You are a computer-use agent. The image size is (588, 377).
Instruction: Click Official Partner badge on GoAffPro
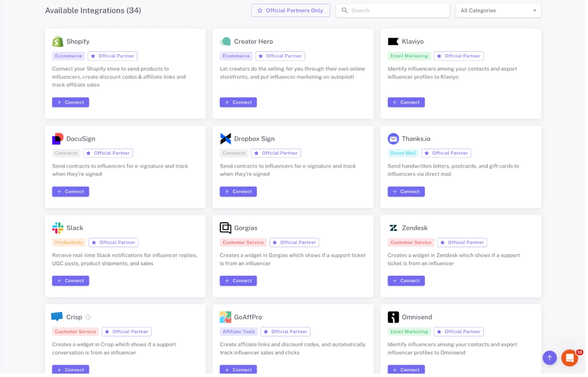click(x=286, y=332)
